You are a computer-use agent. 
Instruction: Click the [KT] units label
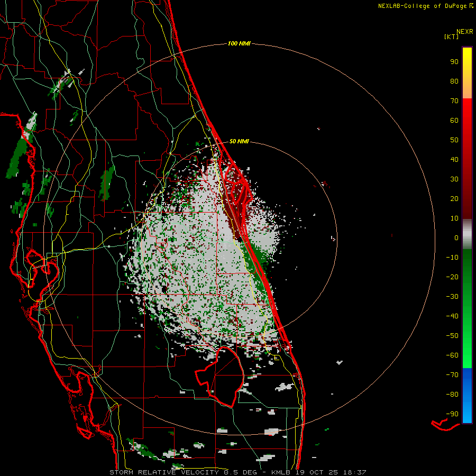pos(451,36)
